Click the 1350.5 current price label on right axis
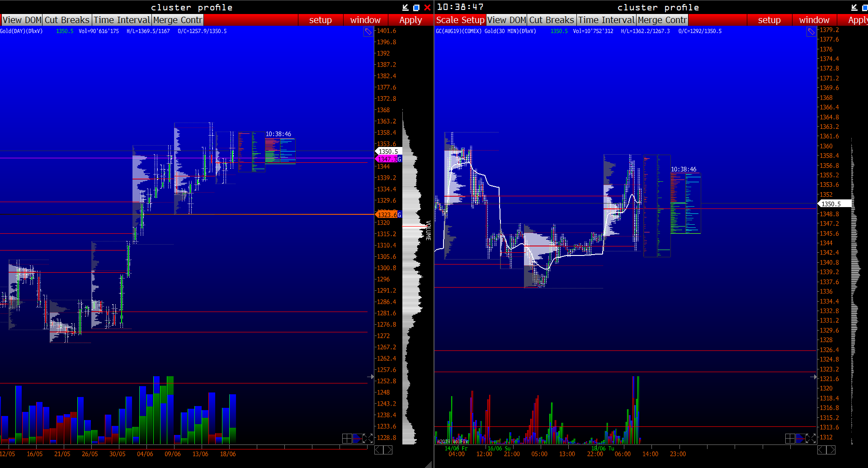868x468 pixels. (x=835, y=204)
